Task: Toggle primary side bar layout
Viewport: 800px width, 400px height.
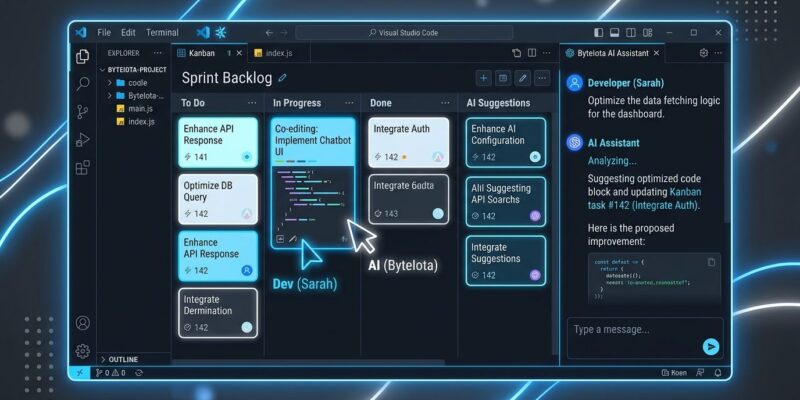Action: click(598, 33)
